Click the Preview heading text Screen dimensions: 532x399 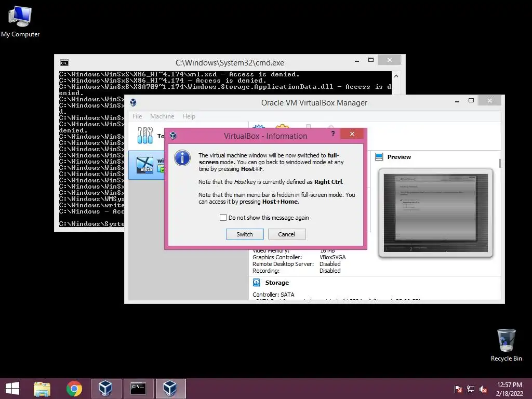(399, 157)
